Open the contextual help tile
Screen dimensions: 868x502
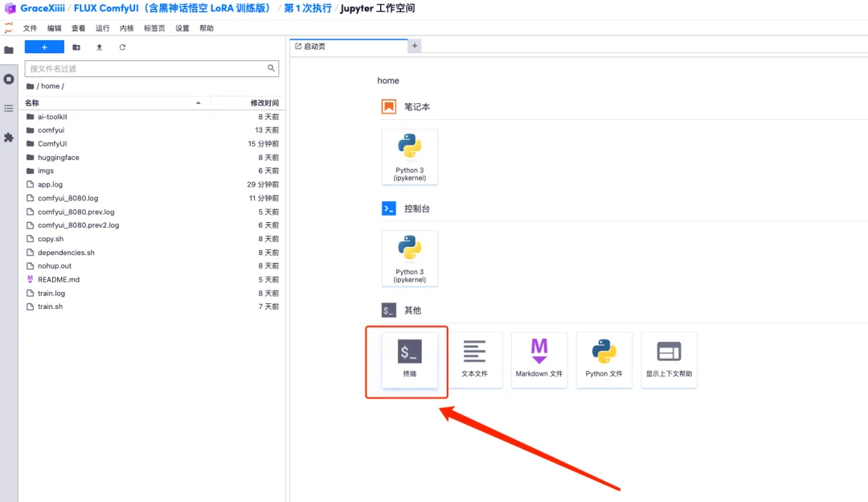(669, 360)
